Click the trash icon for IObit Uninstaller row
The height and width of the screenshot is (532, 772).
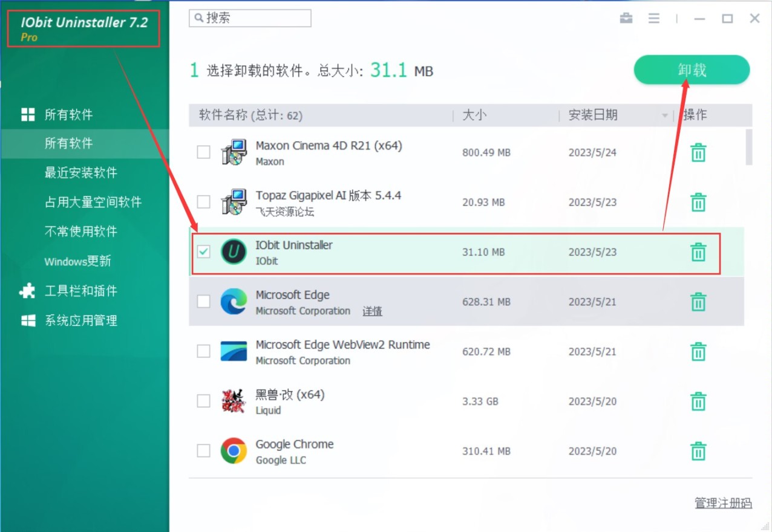[x=698, y=251]
